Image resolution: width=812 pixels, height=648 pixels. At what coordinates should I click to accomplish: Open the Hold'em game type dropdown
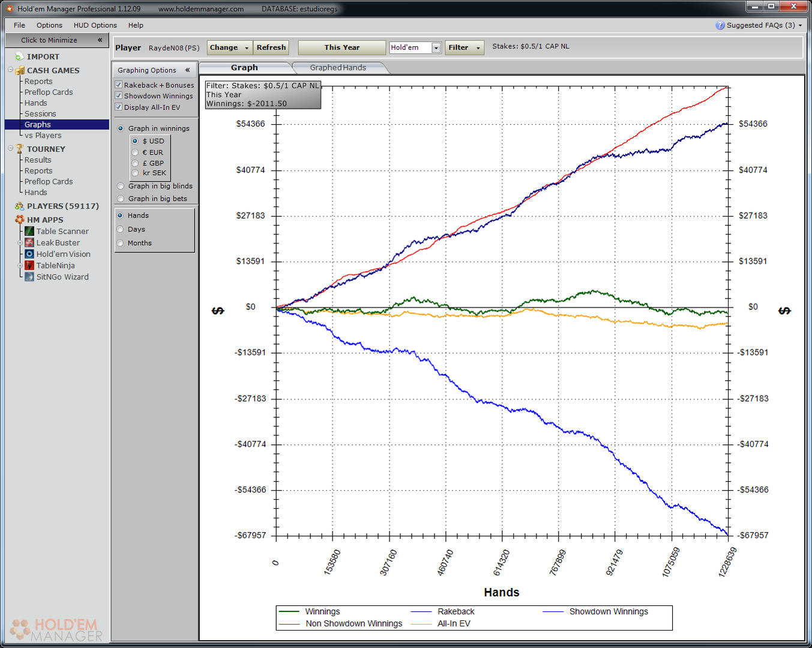pos(436,47)
